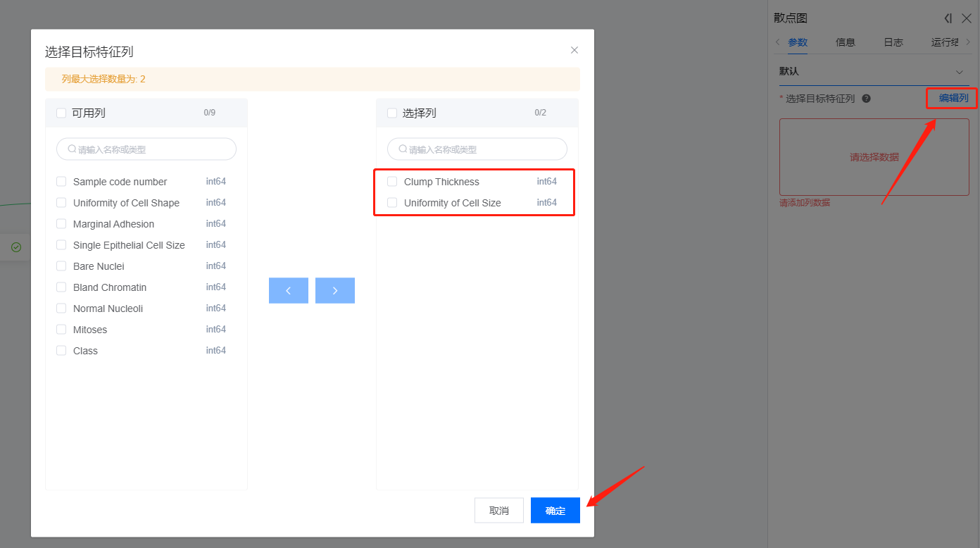Switch to the 日志 tab
The height and width of the screenshot is (548, 980).
point(893,42)
